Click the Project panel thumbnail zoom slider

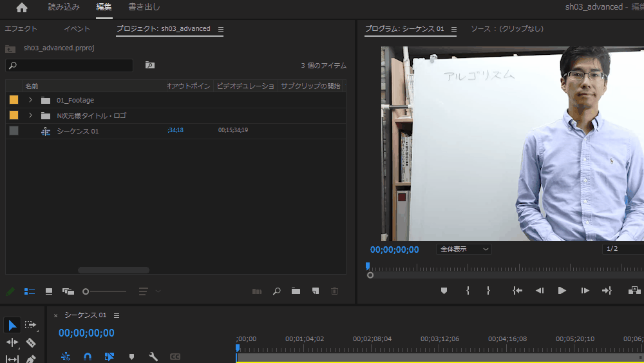pos(86,291)
